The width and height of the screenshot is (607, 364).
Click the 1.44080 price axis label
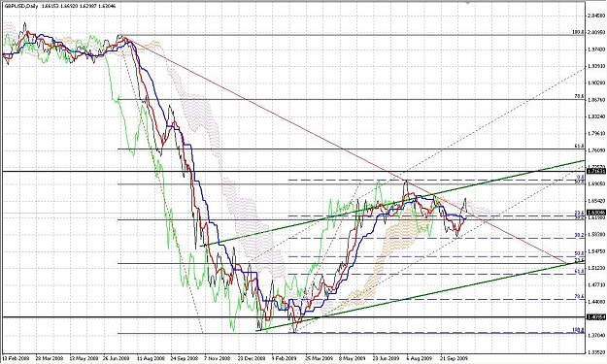click(596, 302)
